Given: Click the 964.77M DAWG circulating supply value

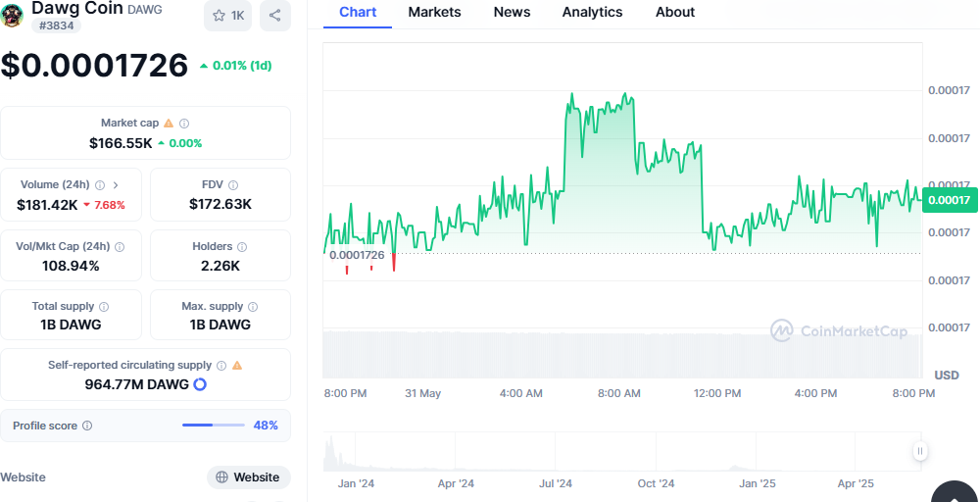Looking at the screenshot, I should tap(137, 384).
